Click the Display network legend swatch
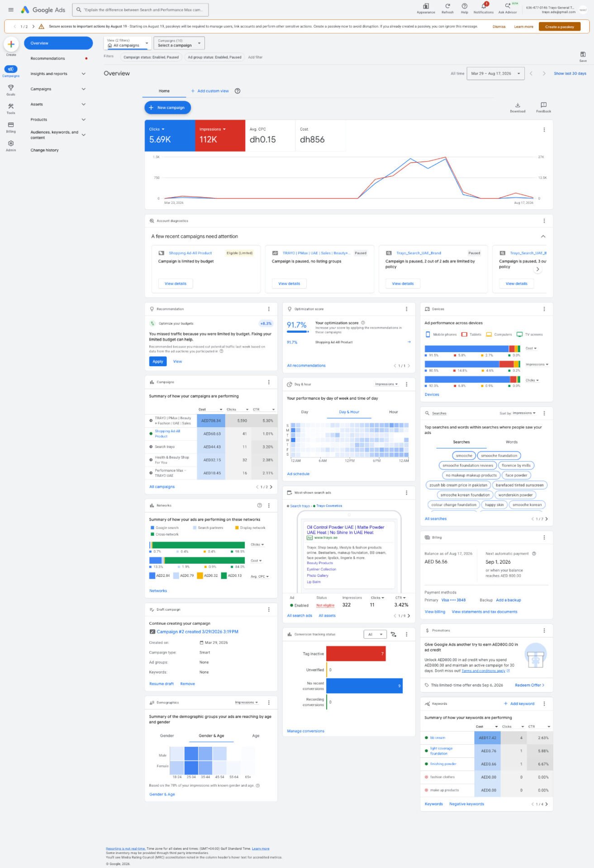The width and height of the screenshot is (594, 868). click(237, 528)
